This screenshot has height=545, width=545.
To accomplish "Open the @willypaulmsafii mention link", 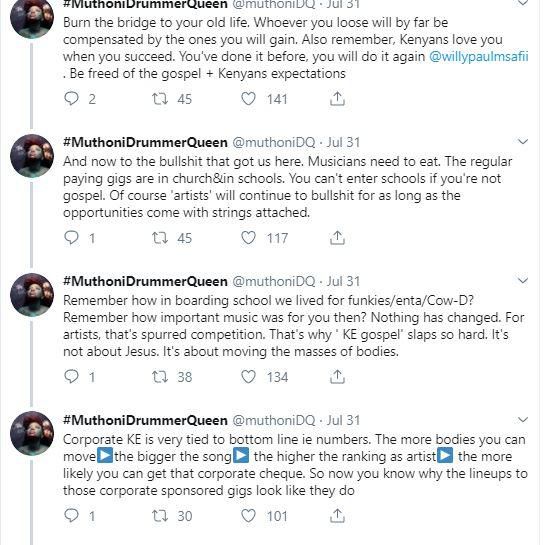I will 479,56.
